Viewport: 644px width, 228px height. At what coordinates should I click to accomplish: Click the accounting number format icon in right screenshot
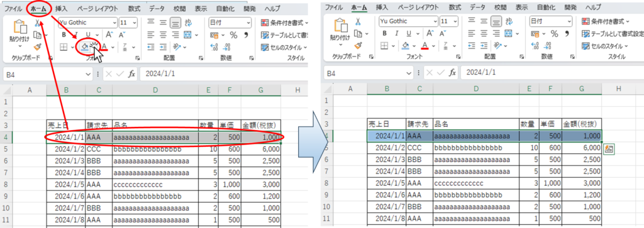click(535, 34)
